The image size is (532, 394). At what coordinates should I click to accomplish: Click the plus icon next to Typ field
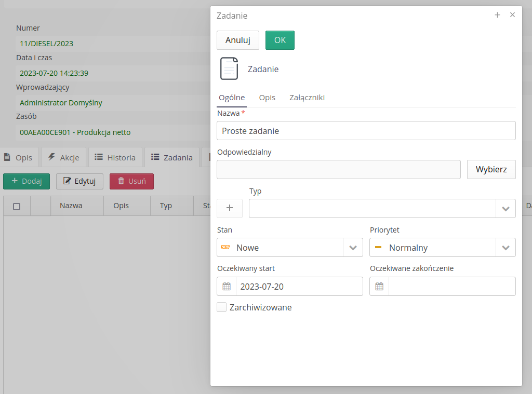pyautogui.click(x=230, y=208)
